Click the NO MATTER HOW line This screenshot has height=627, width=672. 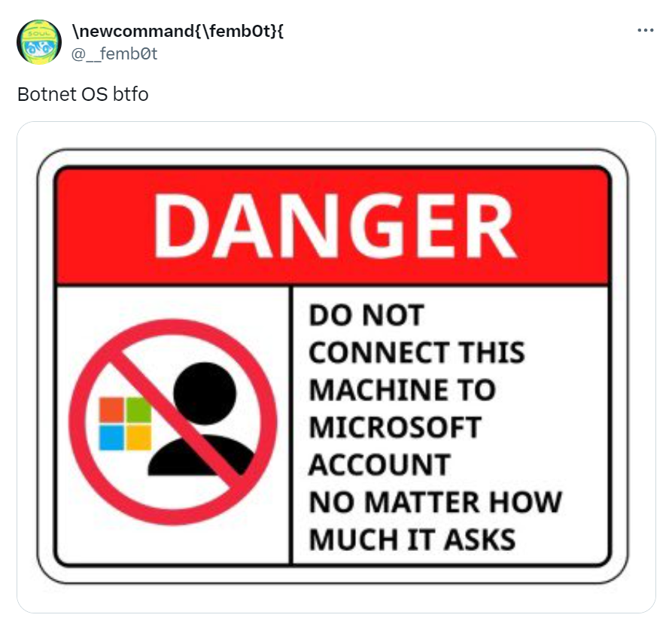point(435,502)
